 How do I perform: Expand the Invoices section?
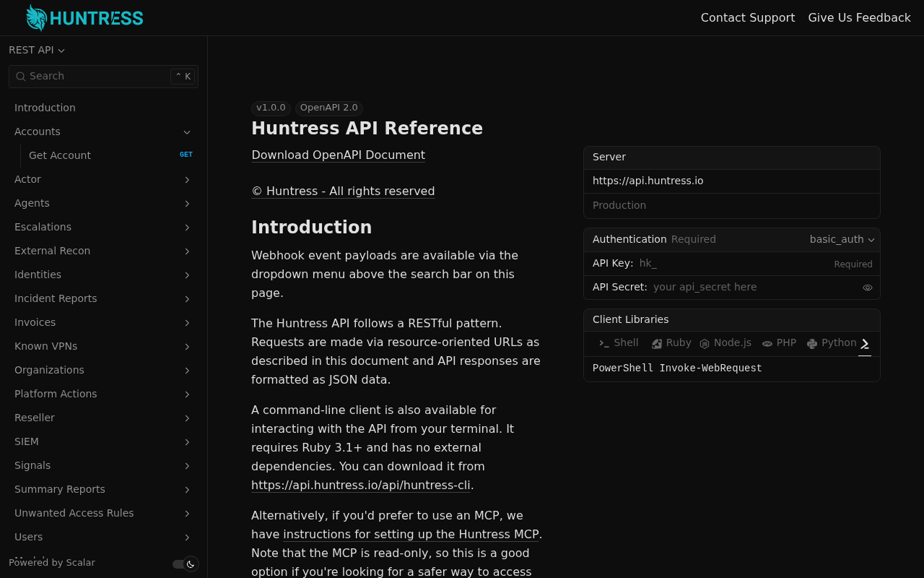tap(187, 323)
